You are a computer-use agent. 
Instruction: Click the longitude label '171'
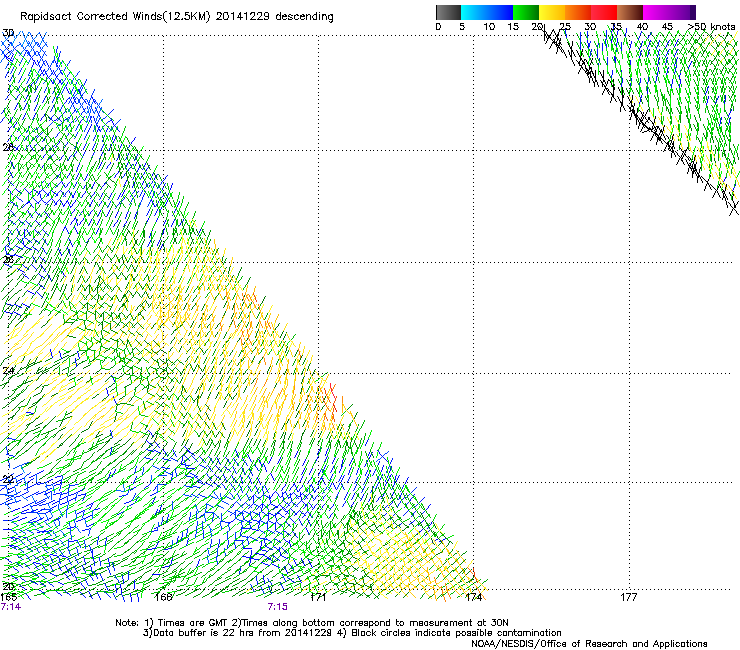pos(318,597)
